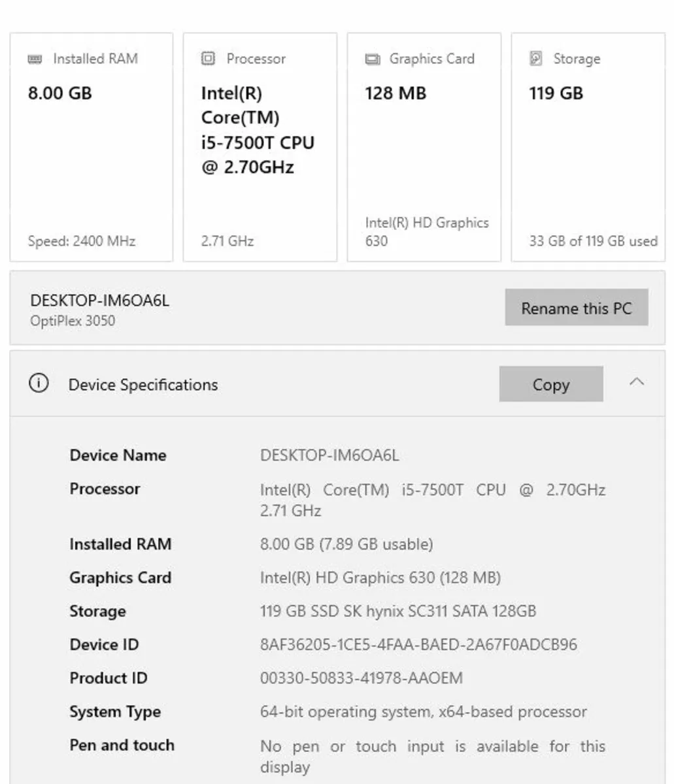
Task: Click the Rename this PC button
Action: pos(577,308)
